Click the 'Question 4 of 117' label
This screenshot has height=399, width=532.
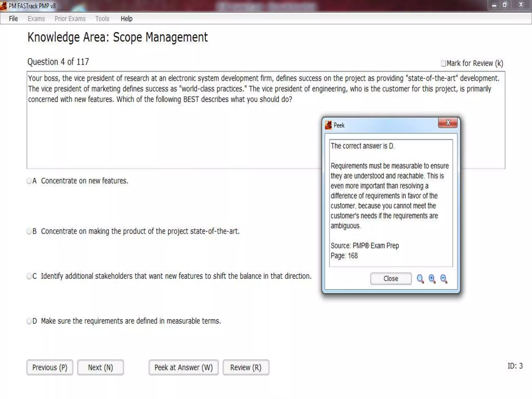coord(58,62)
